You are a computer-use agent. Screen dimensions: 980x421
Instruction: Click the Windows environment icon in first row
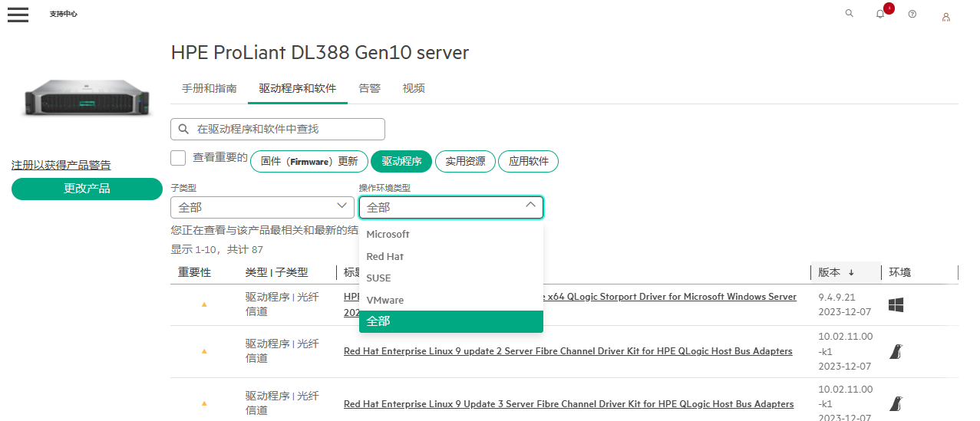(896, 305)
